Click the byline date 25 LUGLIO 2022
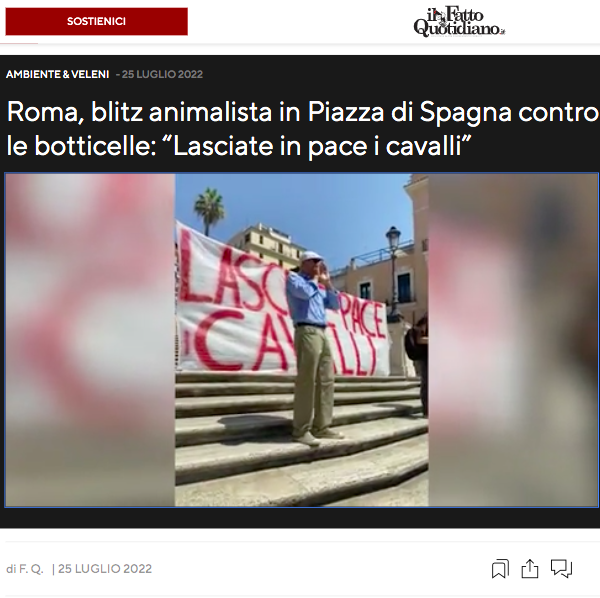This screenshot has height=598, width=600. pos(105,569)
